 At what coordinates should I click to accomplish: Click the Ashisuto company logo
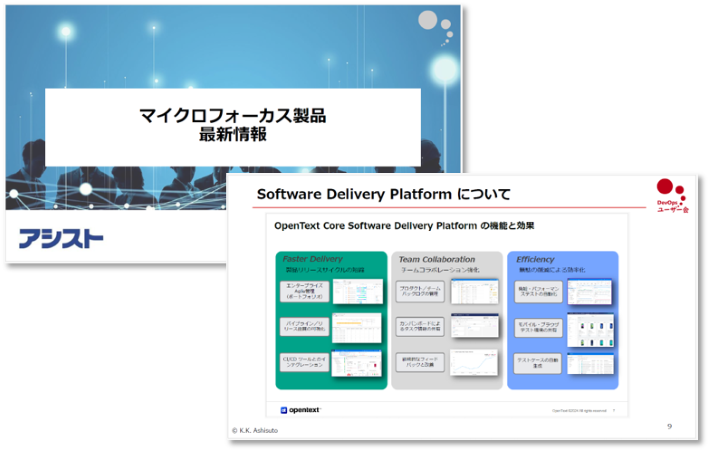click(61, 238)
